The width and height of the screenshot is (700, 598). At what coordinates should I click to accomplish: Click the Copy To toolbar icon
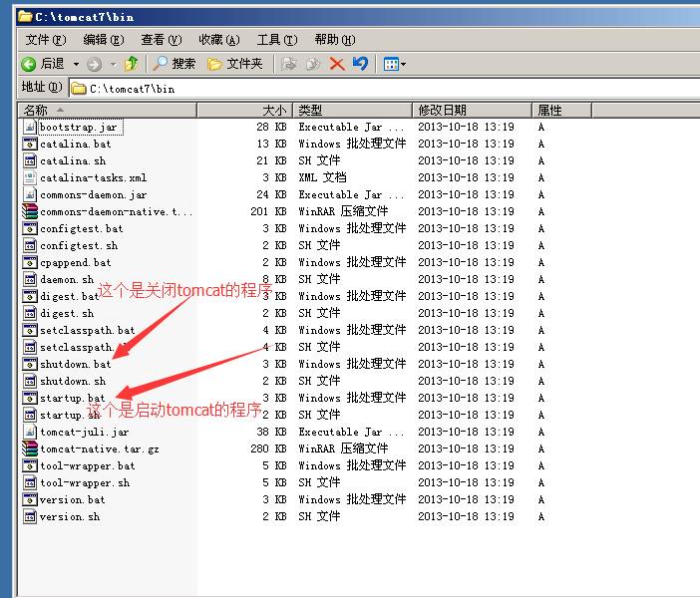coord(313,64)
